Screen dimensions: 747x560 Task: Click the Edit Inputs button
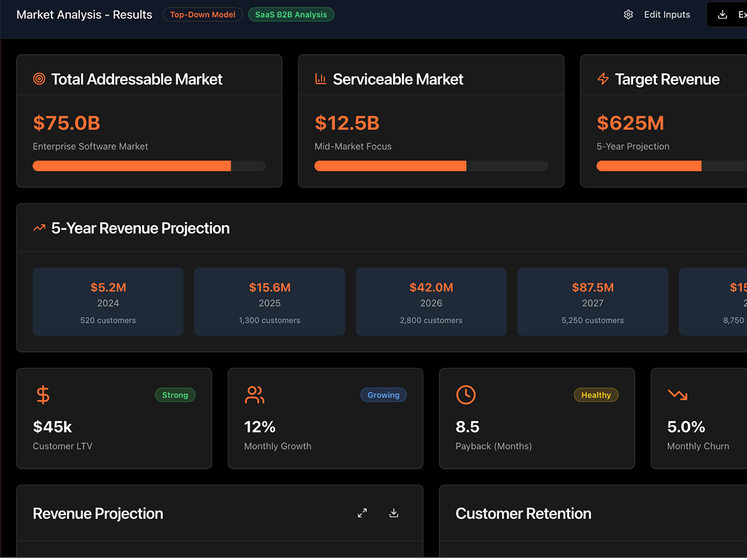[657, 14]
